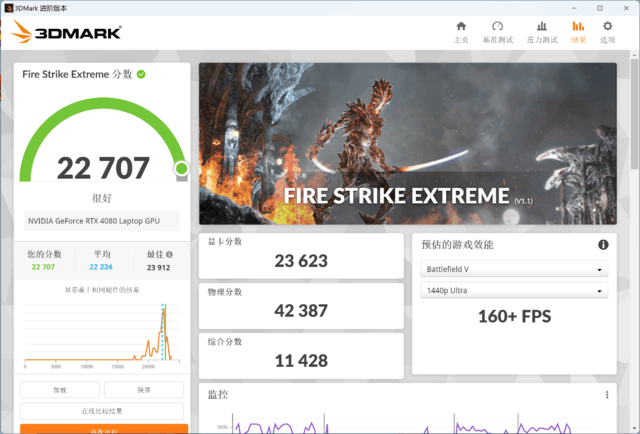Click the monitoring (监控) heading
The width and height of the screenshot is (640, 434).
point(218,394)
